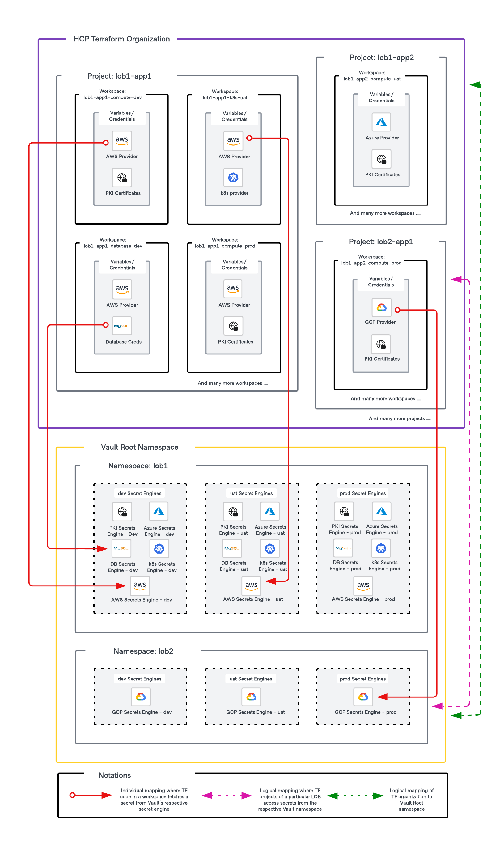Click the k8s Secrets Engine - prod icon
504x841 pixels.
(x=381, y=548)
